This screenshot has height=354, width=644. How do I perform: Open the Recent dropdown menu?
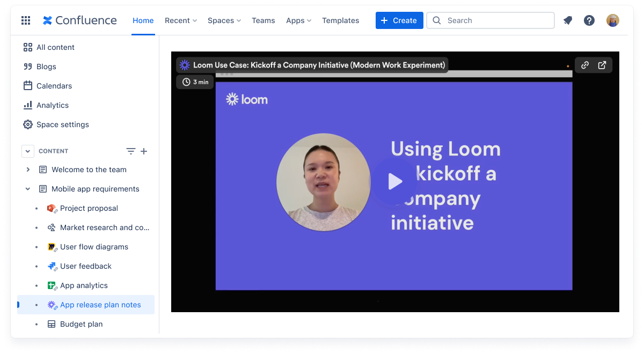(181, 20)
